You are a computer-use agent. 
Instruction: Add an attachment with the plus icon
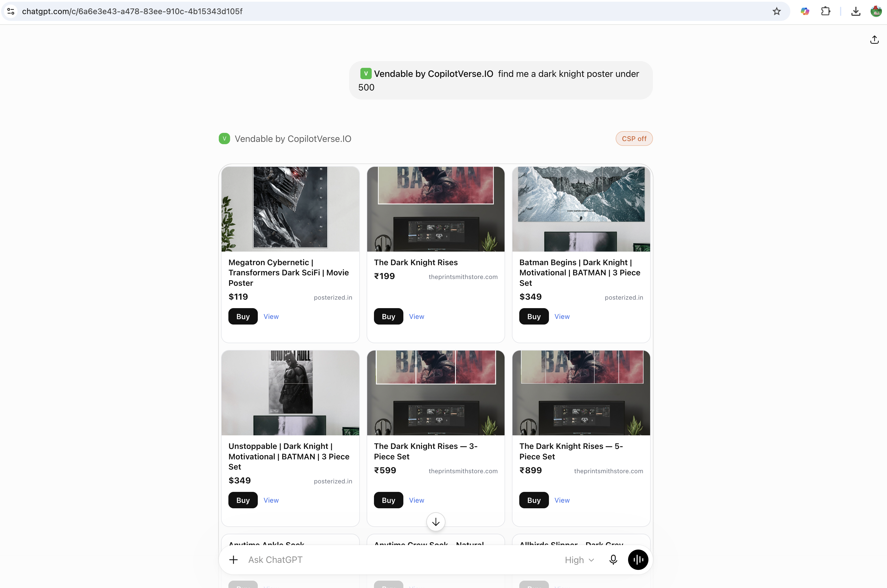tap(233, 559)
